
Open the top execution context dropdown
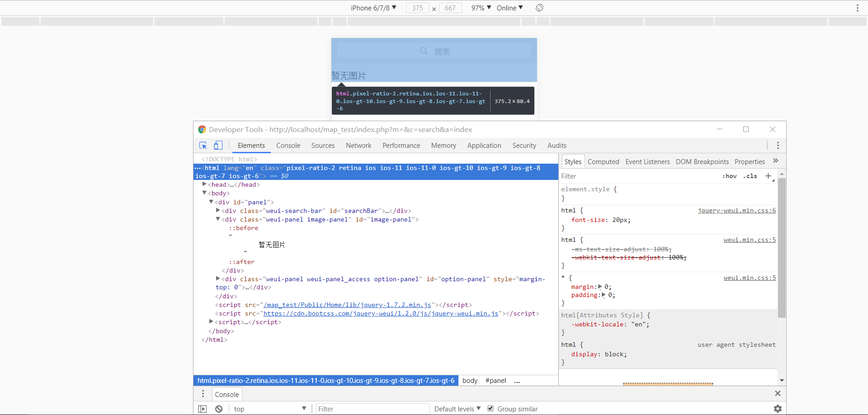tap(270, 409)
